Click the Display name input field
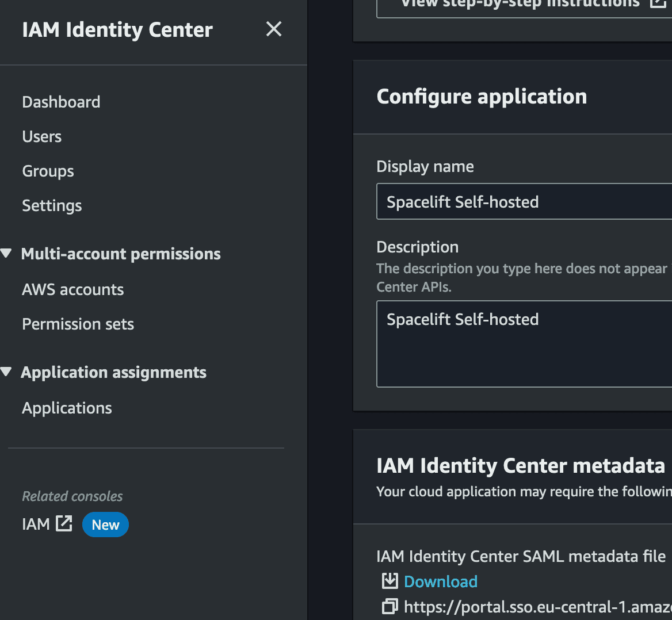The image size is (672, 620). coord(524,201)
